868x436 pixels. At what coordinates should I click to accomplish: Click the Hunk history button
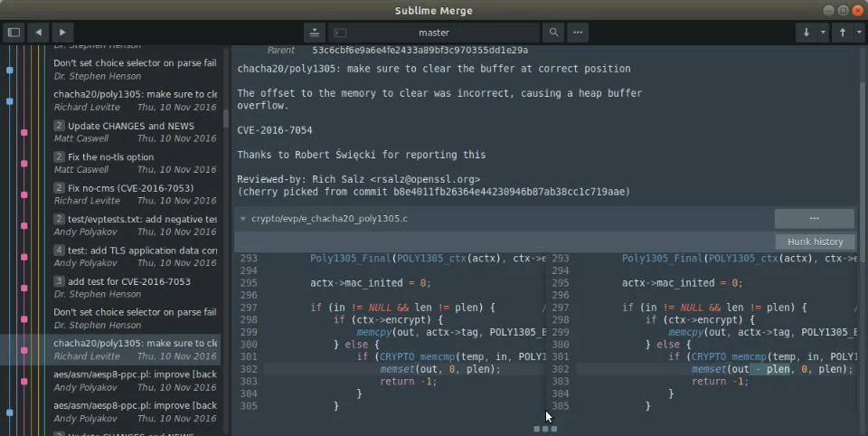[x=815, y=242]
